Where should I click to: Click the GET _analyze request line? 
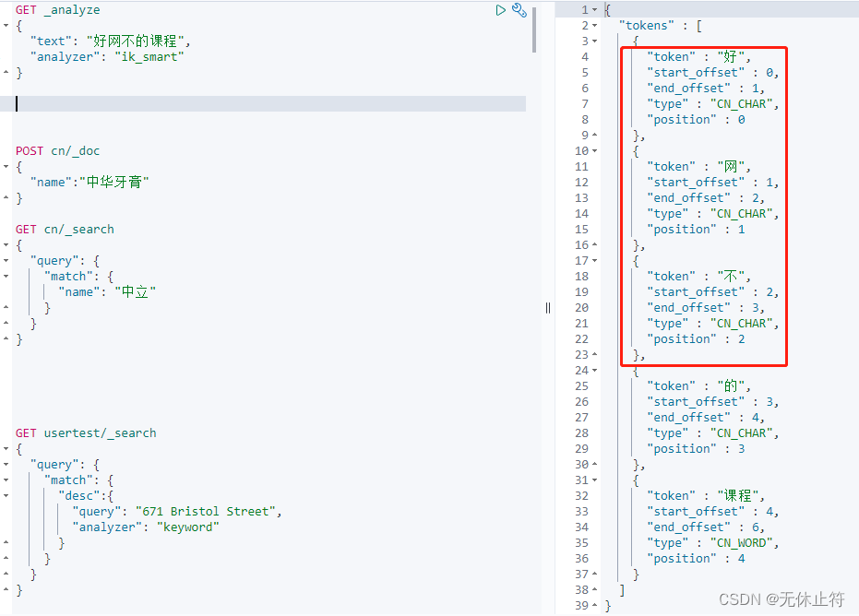[x=57, y=10]
